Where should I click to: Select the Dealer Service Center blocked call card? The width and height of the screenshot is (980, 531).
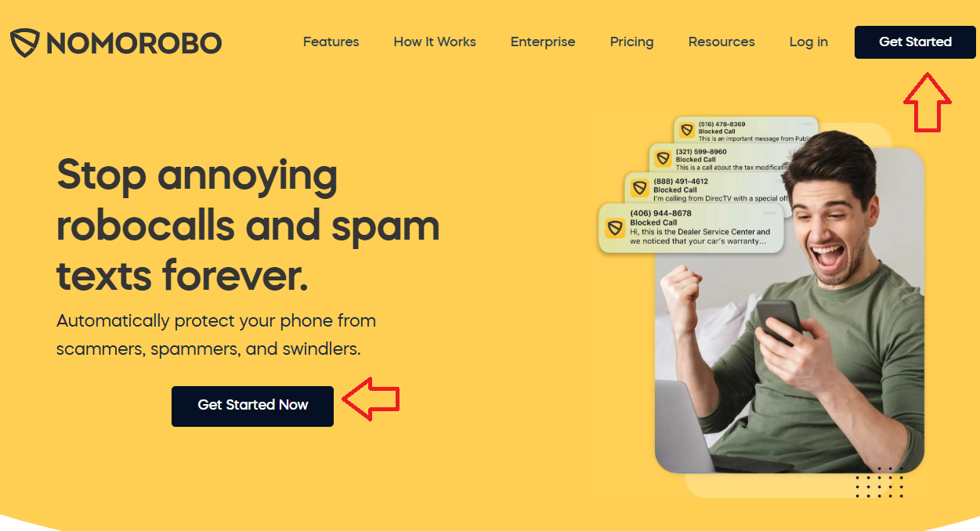coord(691,228)
